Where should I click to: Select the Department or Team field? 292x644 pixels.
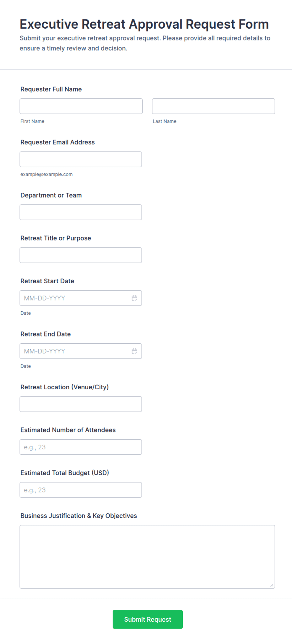coord(81,212)
